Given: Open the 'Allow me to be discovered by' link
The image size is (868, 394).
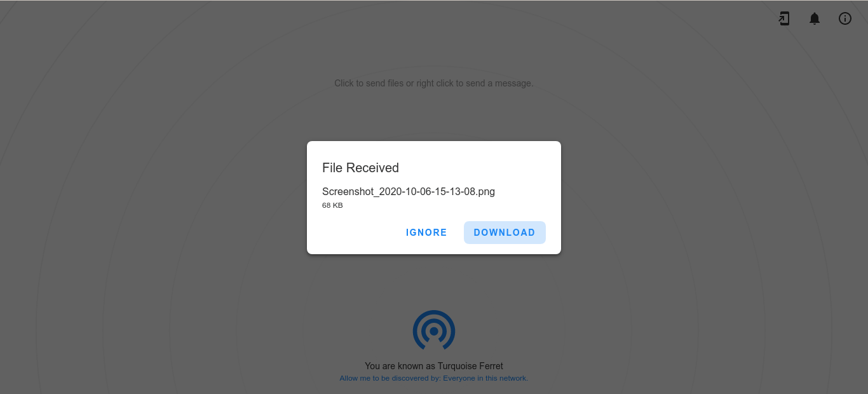Looking at the screenshot, I should 434,378.
